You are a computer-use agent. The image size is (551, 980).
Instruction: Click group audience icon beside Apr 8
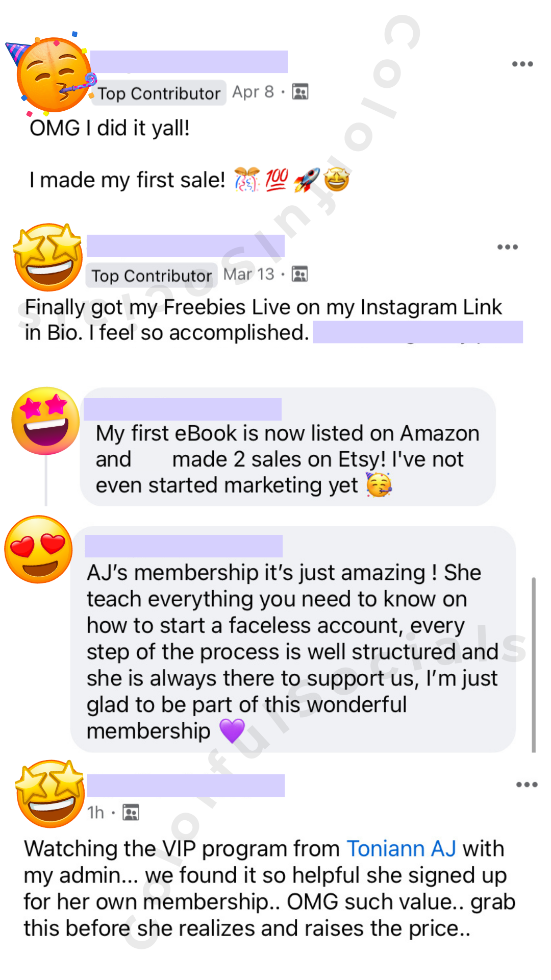click(300, 92)
